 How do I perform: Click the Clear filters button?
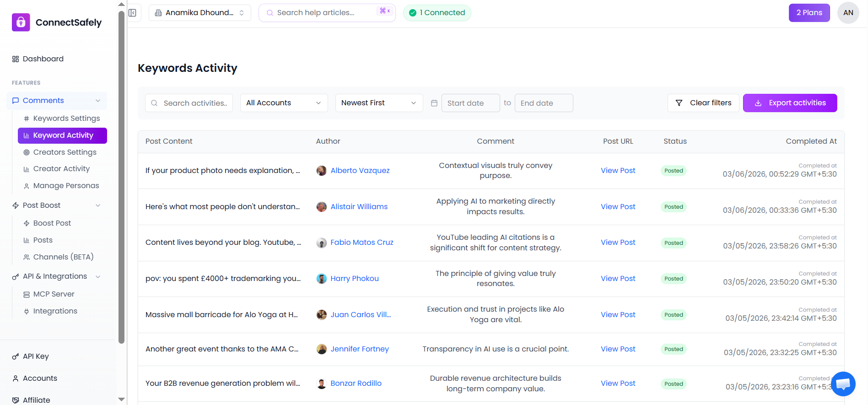703,103
